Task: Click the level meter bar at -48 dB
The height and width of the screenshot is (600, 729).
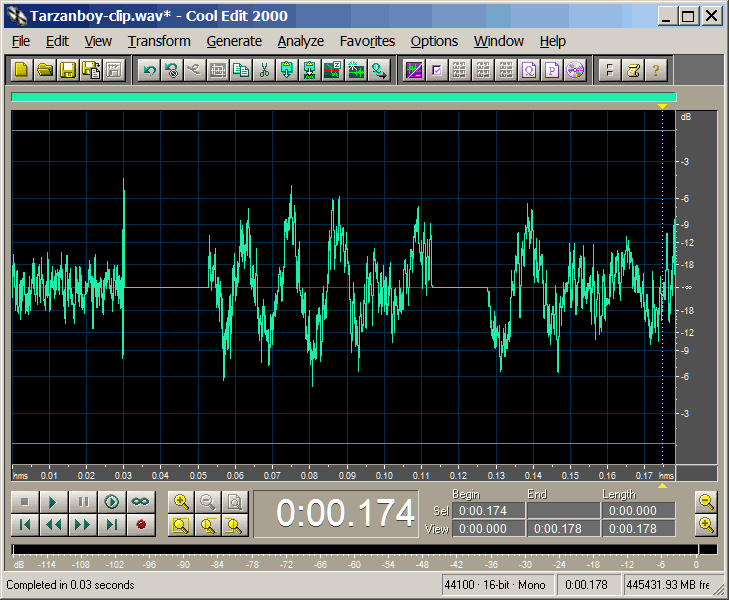Action: [x=422, y=550]
